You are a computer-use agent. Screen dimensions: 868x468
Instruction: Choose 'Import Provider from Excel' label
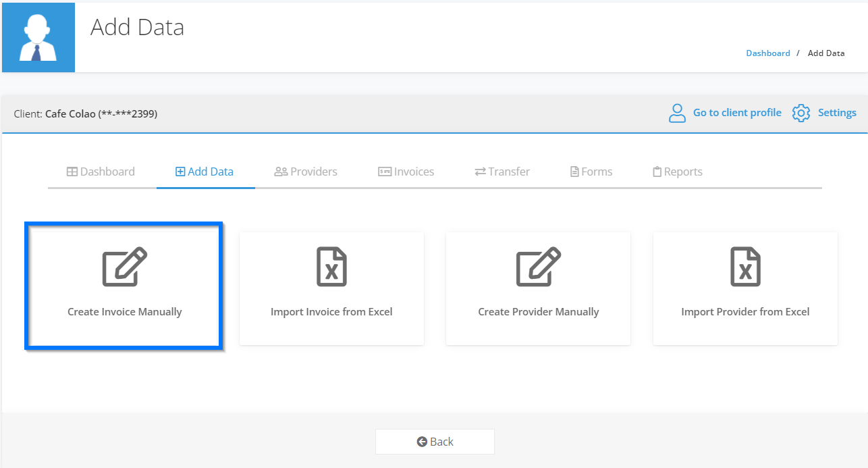coord(745,312)
